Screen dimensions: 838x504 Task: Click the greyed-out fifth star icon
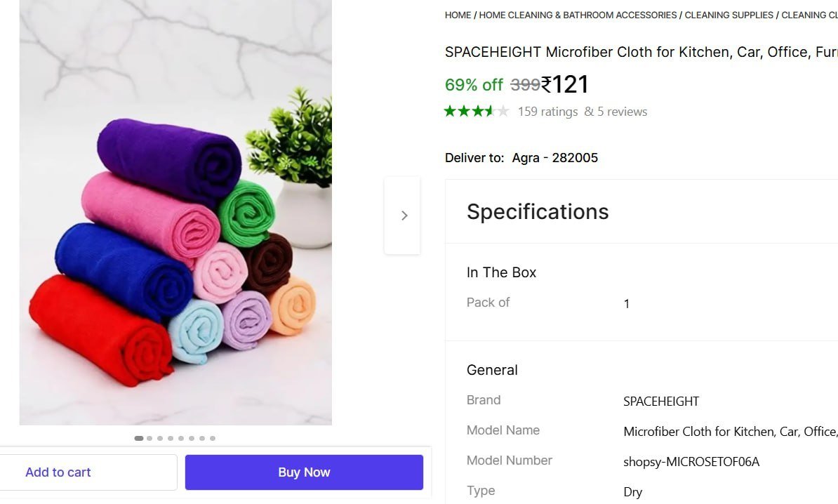[x=501, y=111]
